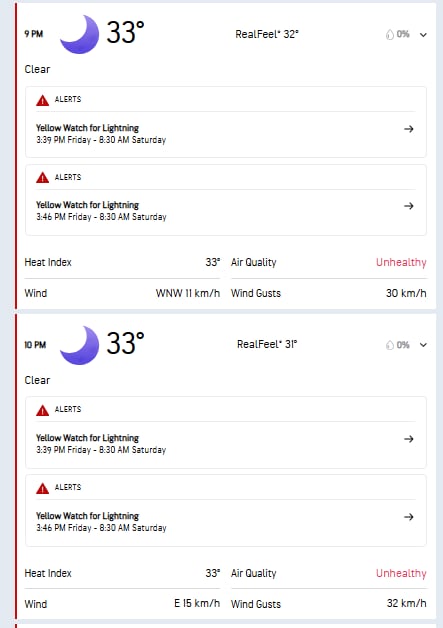Click the Yellow Watch for Lightning title in the second 10 PM alert
The height and width of the screenshot is (628, 443).
pos(87,516)
